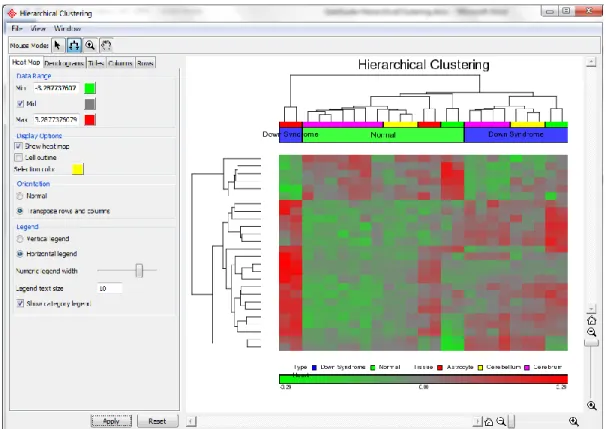
Task: Select Transpose rows and columns option
Action: click(x=20, y=211)
